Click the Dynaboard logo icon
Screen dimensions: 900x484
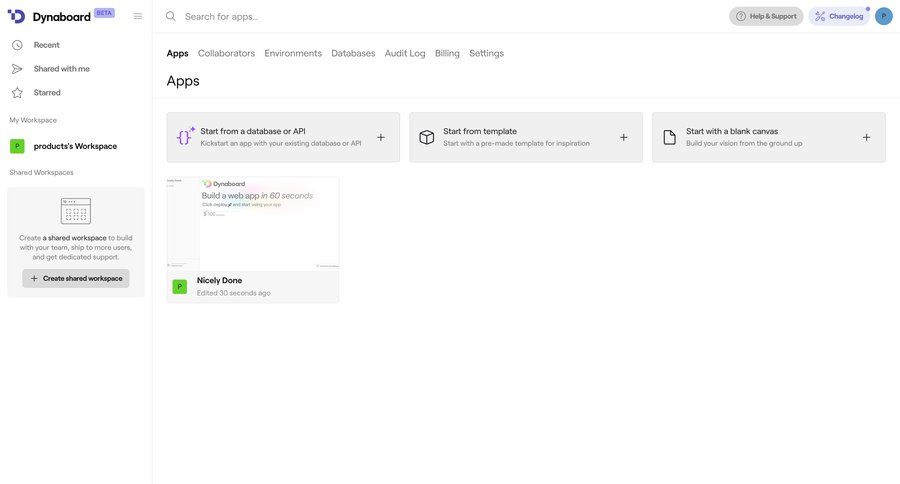point(16,16)
